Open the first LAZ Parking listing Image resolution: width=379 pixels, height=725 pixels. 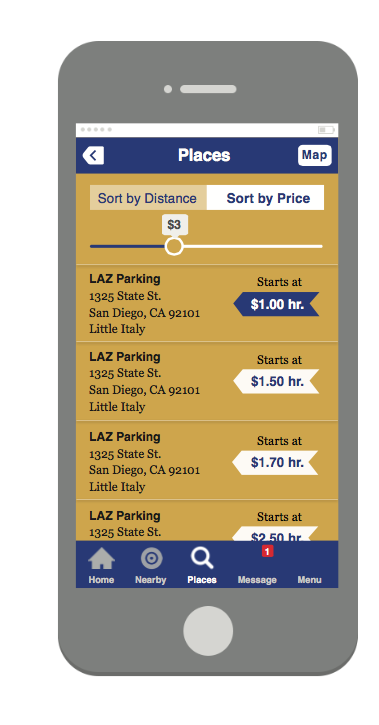pos(207,304)
